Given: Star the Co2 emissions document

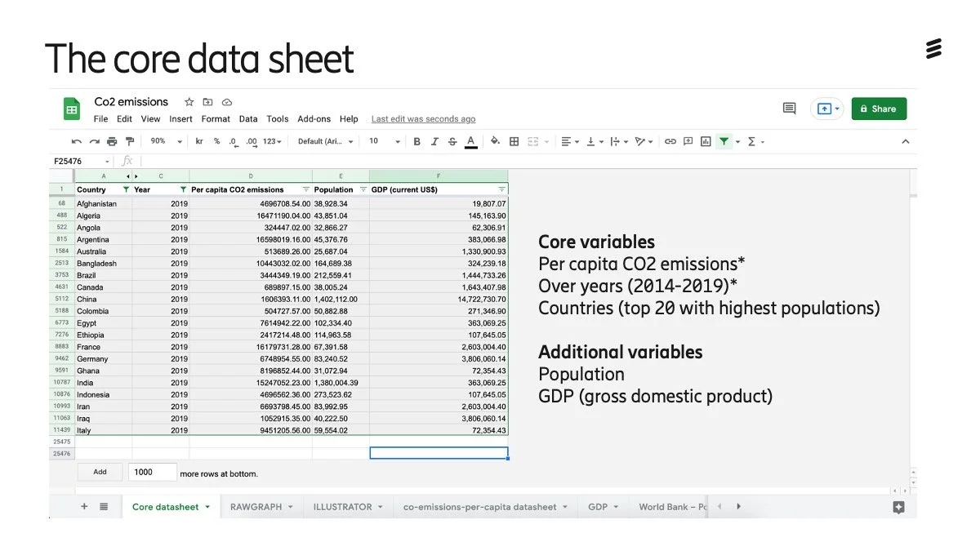Looking at the screenshot, I should coord(189,102).
